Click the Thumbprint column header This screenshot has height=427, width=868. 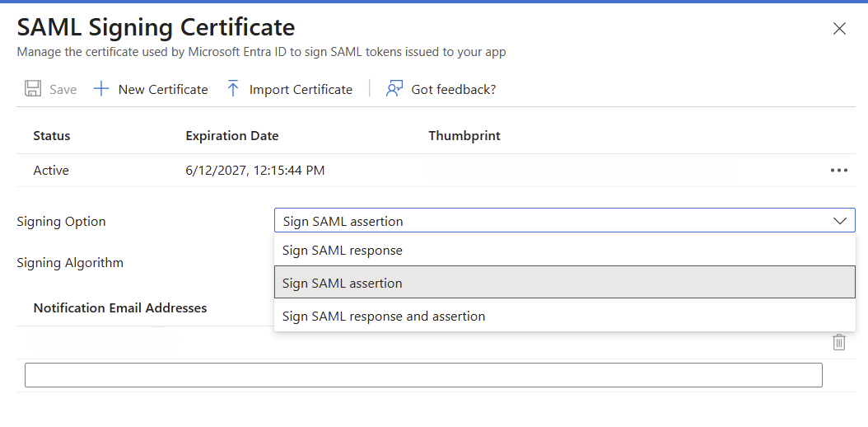464,136
